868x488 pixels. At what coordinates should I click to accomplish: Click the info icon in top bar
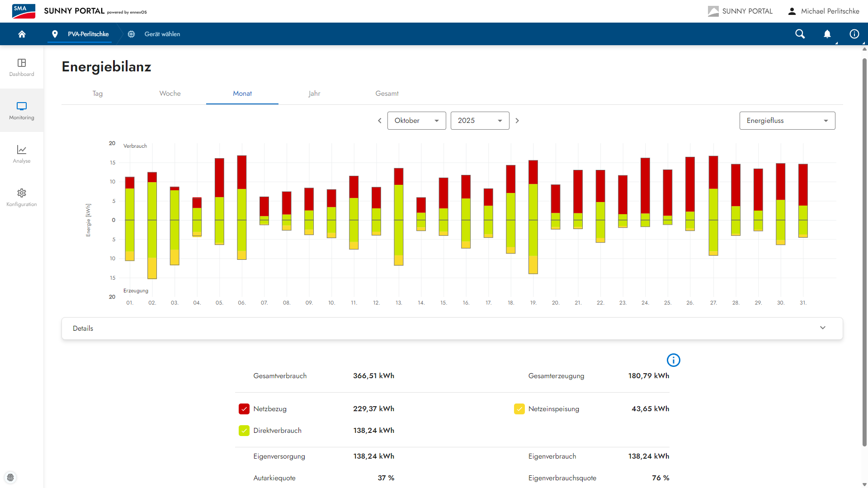click(x=854, y=34)
